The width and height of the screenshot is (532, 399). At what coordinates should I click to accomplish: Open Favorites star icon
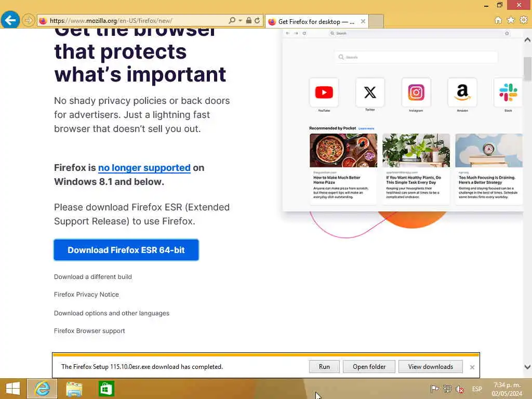click(511, 20)
